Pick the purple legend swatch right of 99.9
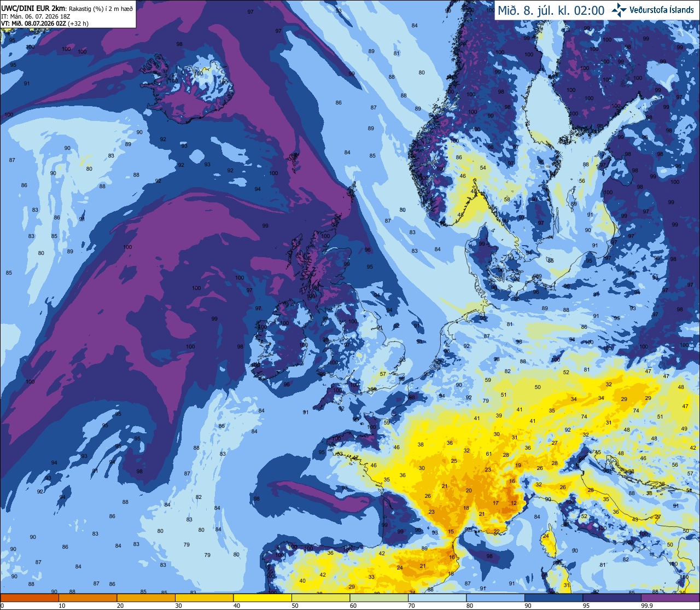The image size is (700, 610). [670, 598]
